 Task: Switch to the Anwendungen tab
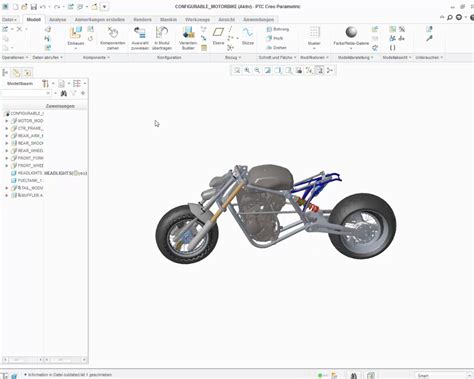(x=258, y=20)
